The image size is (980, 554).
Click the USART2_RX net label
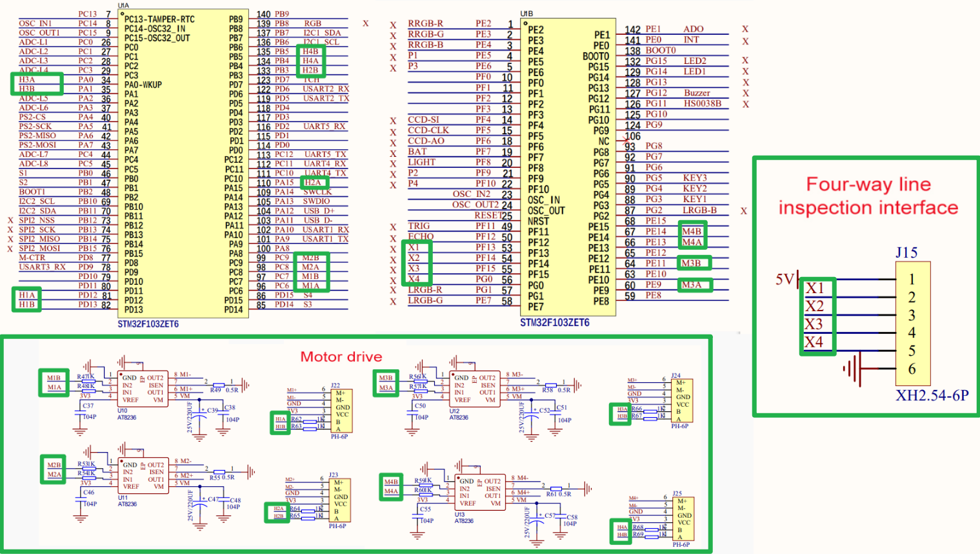pyautogui.click(x=326, y=89)
